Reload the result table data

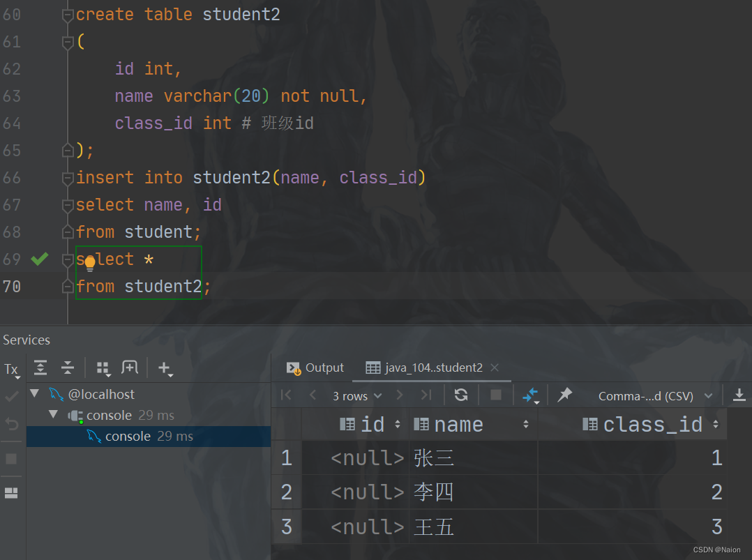pos(461,395)
